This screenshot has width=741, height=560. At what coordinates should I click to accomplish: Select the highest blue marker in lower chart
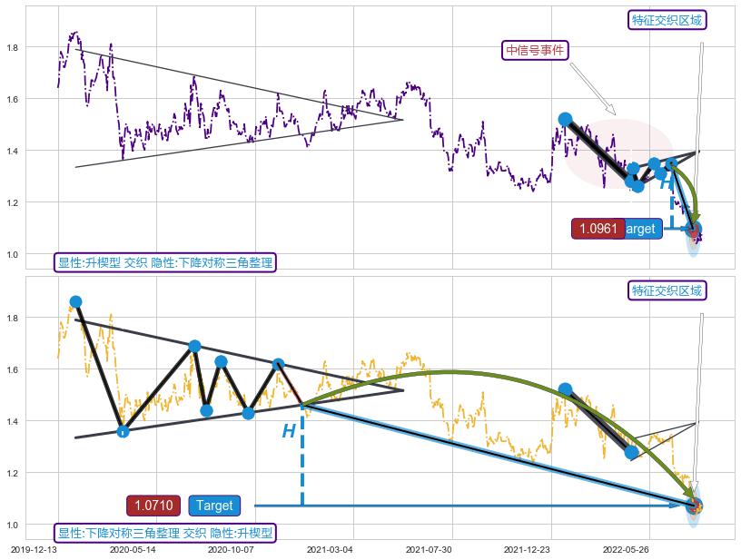tap(75, 301)
